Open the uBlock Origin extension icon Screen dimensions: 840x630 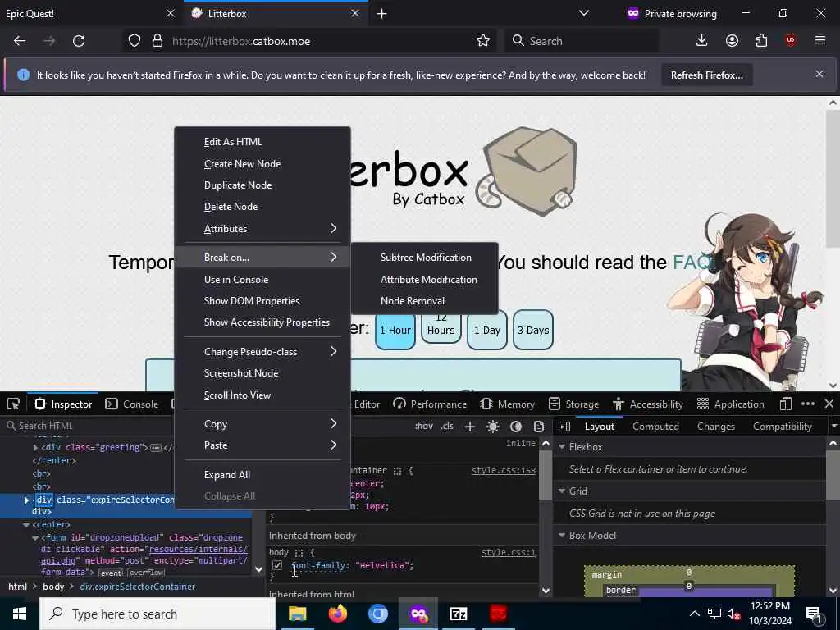(791, 41)
